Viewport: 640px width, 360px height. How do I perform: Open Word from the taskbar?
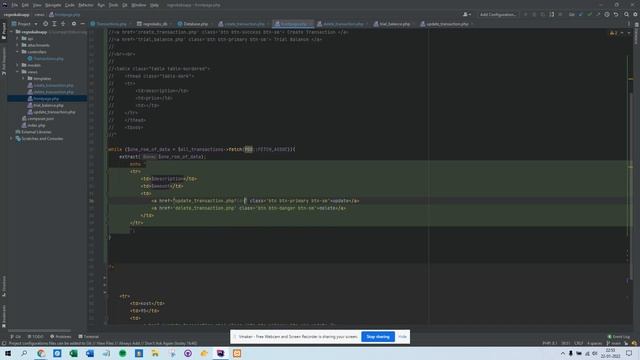(x=90, y=353)
